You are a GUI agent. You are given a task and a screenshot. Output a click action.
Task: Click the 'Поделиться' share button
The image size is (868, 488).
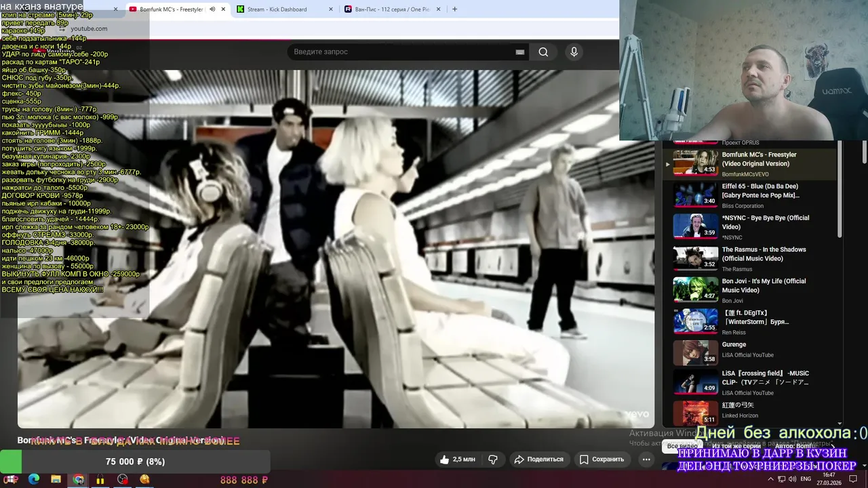pos(539,459)
